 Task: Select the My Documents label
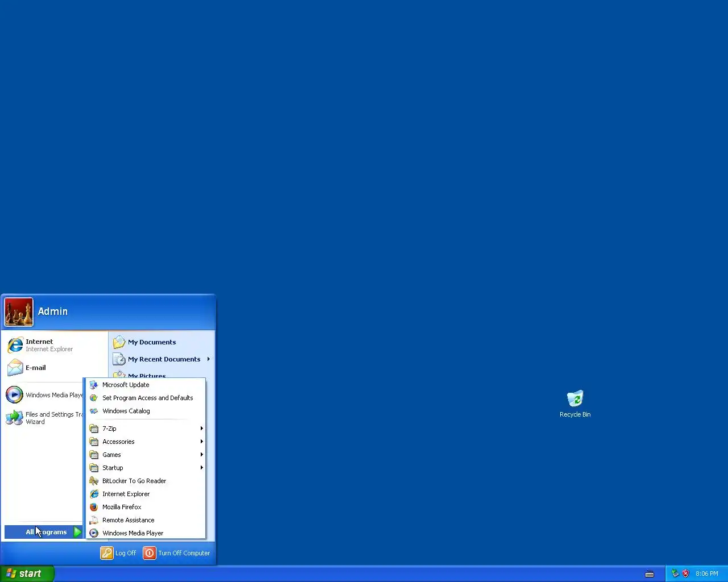[152, 342]
